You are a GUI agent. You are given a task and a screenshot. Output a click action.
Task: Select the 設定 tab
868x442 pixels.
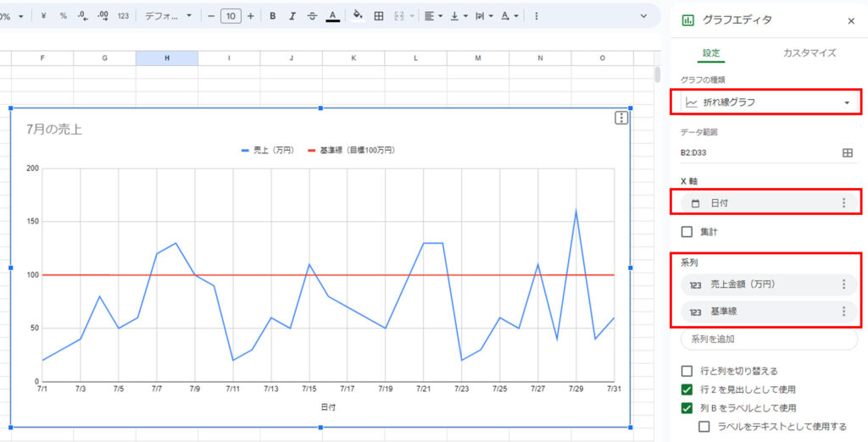pos(711,52)
